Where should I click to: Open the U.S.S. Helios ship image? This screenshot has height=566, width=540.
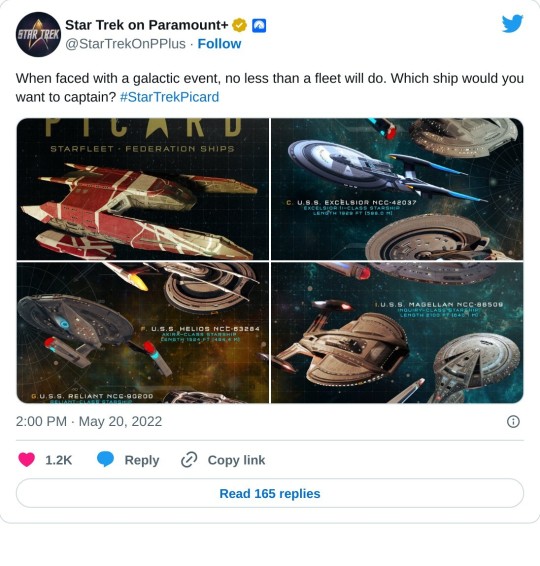point(143,332)
